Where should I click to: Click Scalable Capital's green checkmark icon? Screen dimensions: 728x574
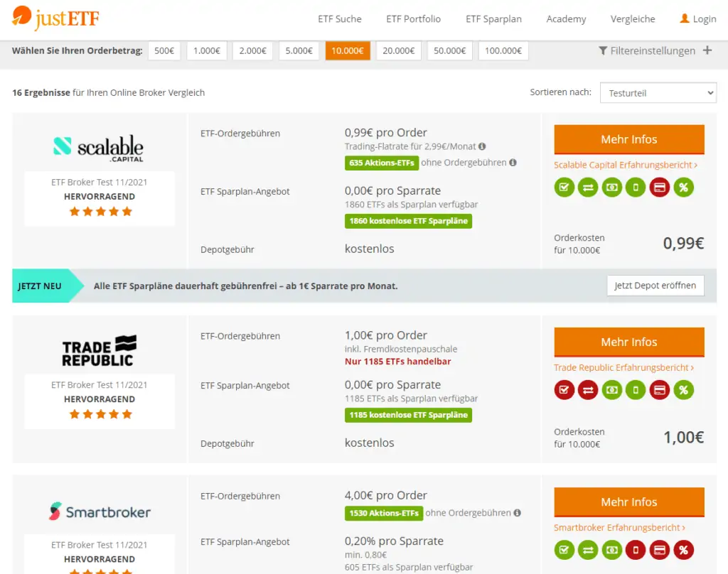coord(564,188)
